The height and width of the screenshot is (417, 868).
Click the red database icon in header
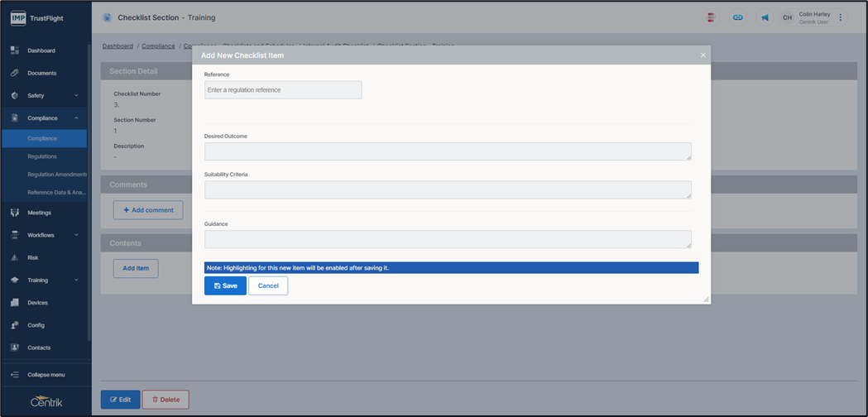(711, 17)
